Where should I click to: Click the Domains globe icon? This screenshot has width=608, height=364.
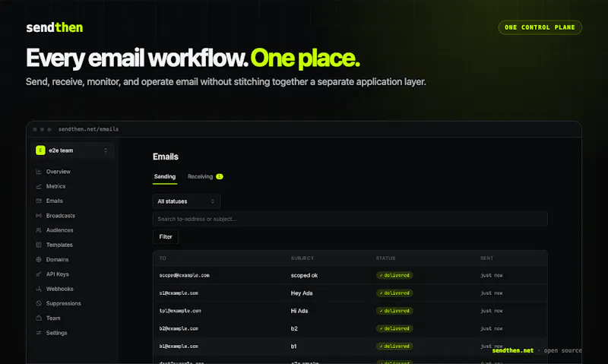[x=39, y=259]
